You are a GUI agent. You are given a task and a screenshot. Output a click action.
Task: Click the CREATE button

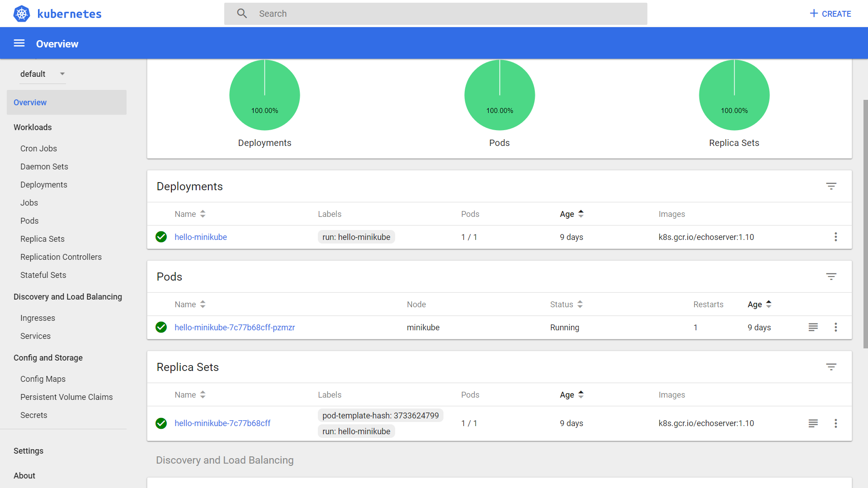click(830, 14)
